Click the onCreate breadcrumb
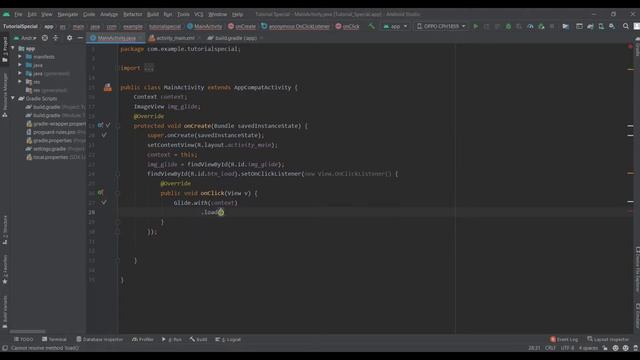This screenshot has width=640, height=360. (x=242, y=27)
